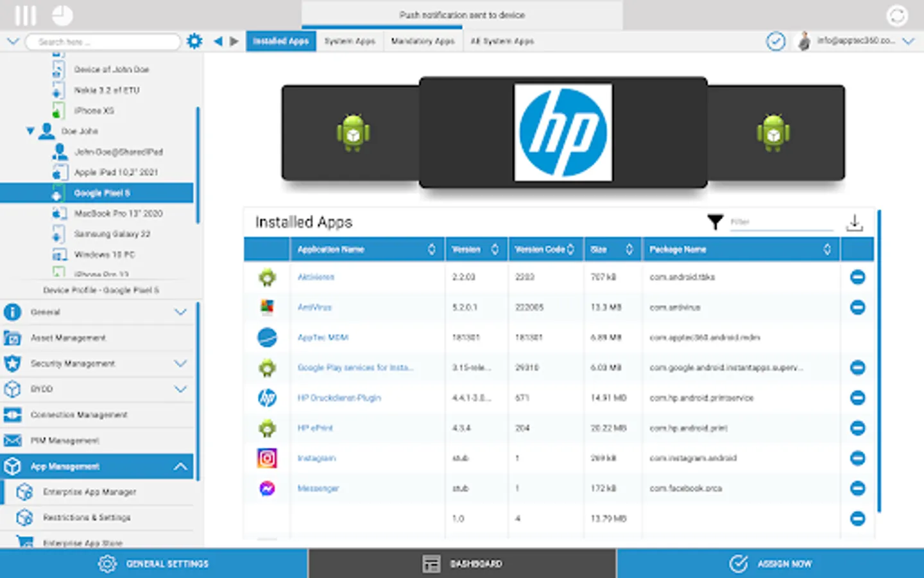Viewport: 924px width, 578px height.
Task: Download the installed apps list
Action: 855,223
